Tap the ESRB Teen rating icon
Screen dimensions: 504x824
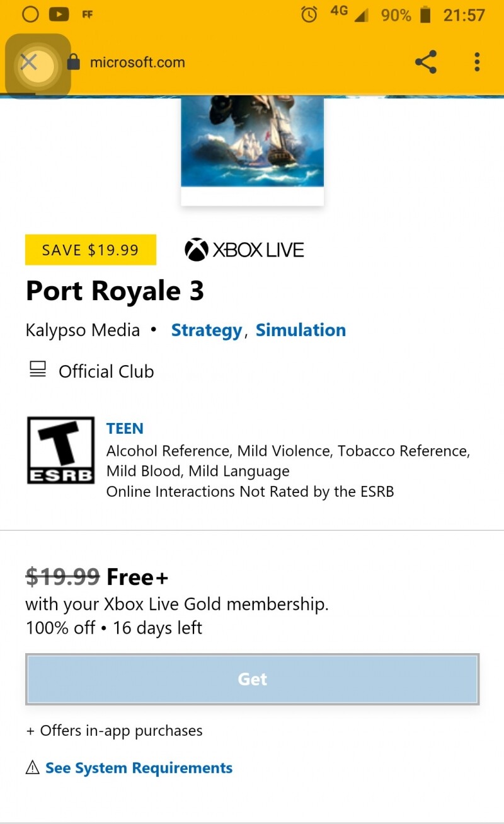(x=60, y=450)
